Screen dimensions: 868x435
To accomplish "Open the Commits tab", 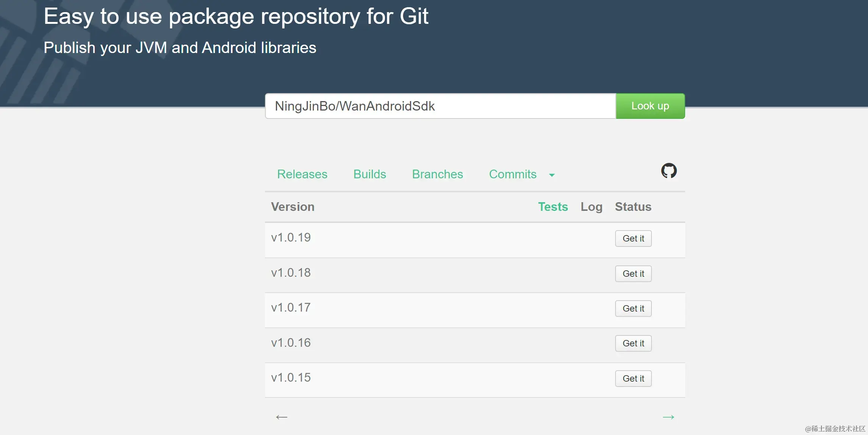I will (x=513, y=174).
